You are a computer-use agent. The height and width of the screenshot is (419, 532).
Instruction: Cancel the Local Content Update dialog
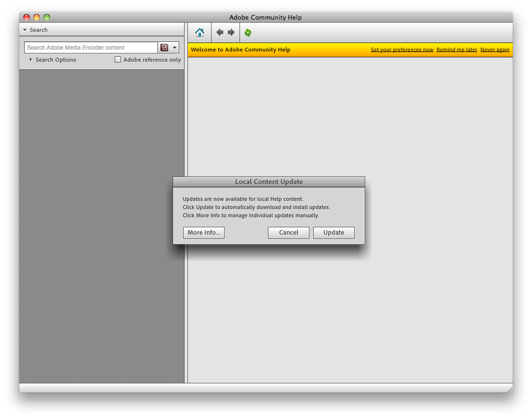288,233
